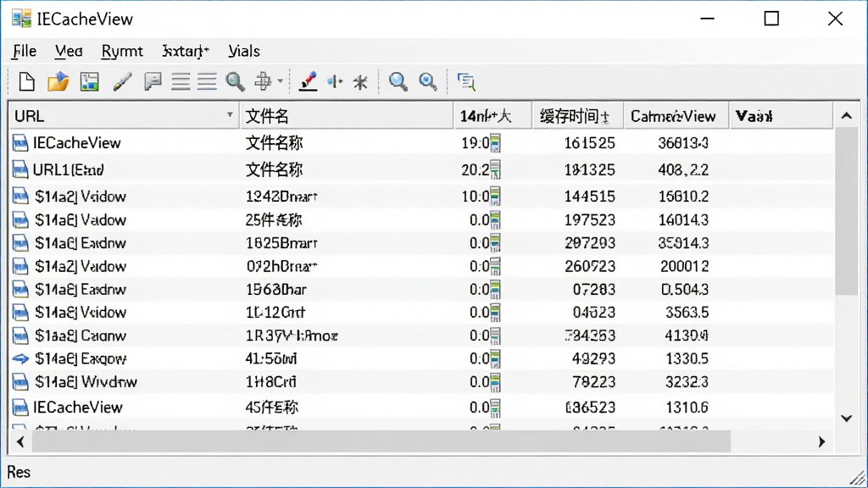Click the value 3563.5
The height and width of the screenshot is (488, 868).
coord(687,312)
